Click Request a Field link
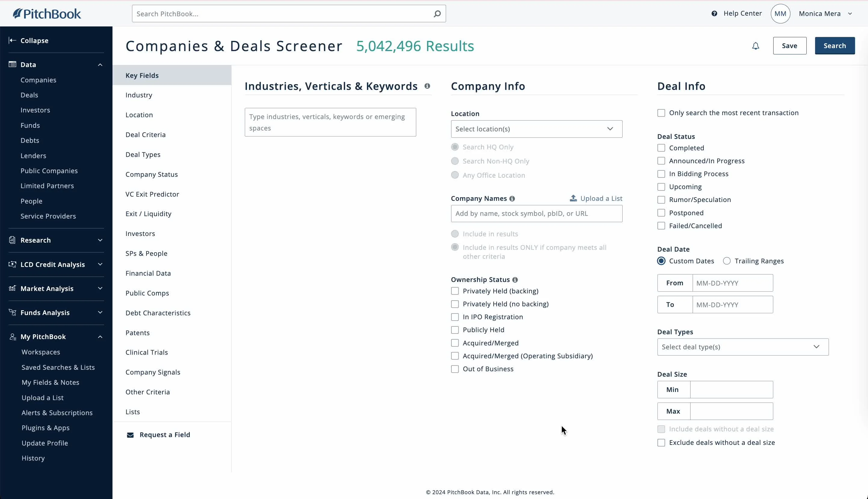This screenshot has height=499, width=868. [165, 435]
